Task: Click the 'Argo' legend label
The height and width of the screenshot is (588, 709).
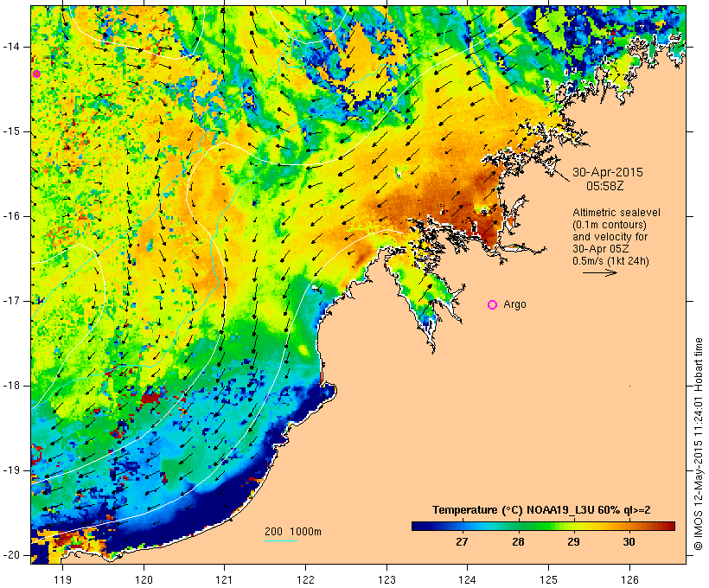Action: [x=514, y=304]
